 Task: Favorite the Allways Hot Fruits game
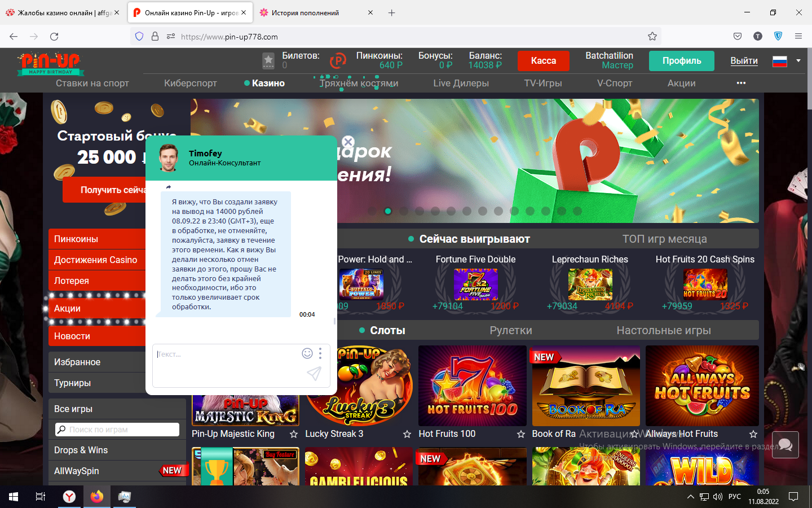click(753, 434)
